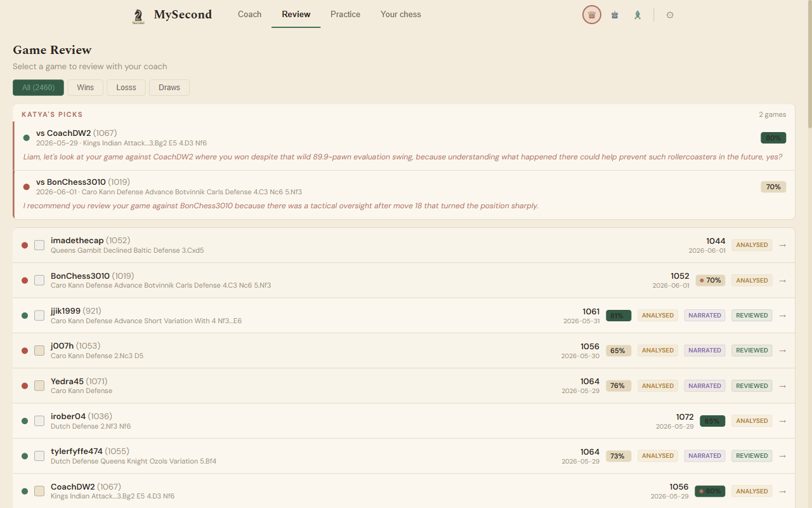Image resolution: width=812 pixels, height=508 pixels.
Task: Open j007h game using row arrow
Action: (782, 351)
